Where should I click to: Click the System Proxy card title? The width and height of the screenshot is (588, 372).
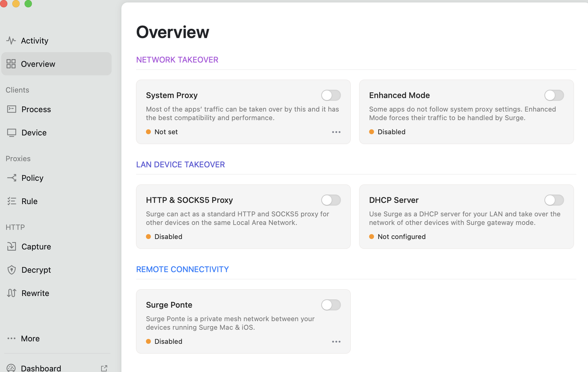pyautogui.click(x=172, y=95)
